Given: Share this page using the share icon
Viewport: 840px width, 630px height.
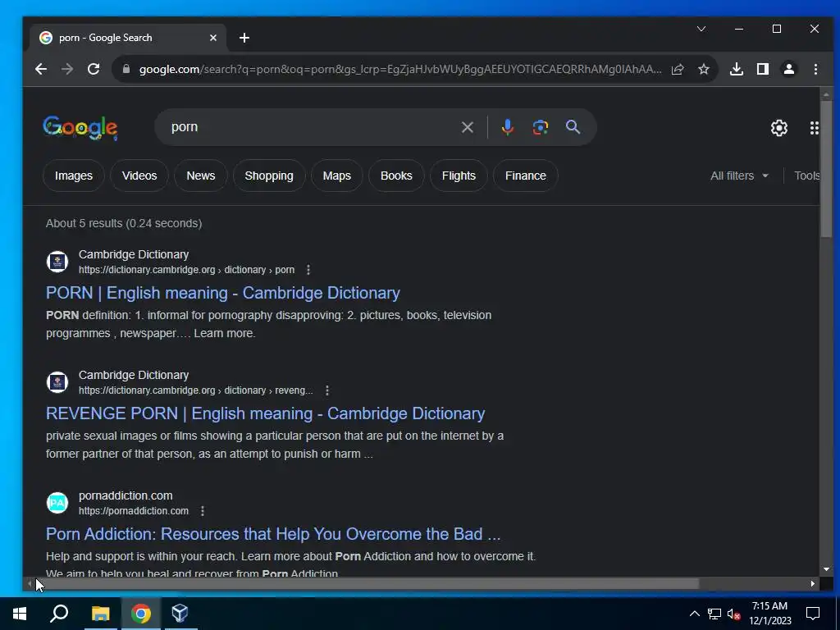Looking at the screenshot, I should click(x=678, y=69).
